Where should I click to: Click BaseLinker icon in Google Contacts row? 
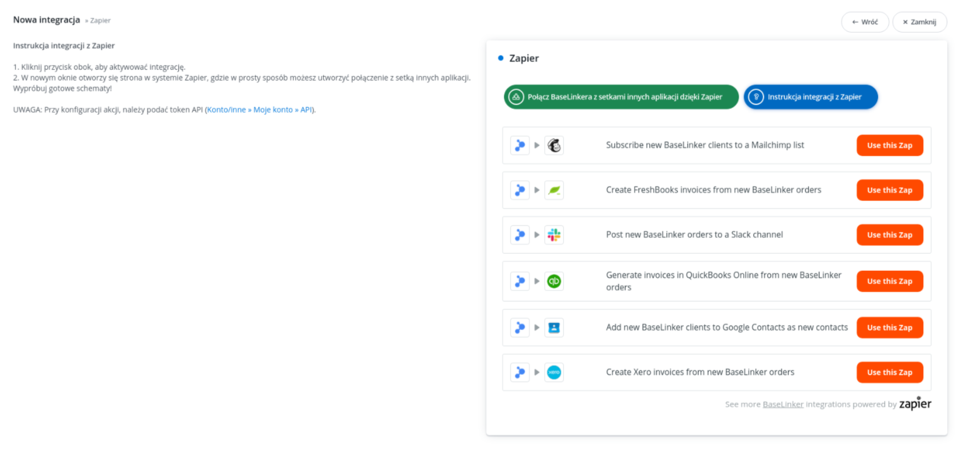(x=520, y=327)
